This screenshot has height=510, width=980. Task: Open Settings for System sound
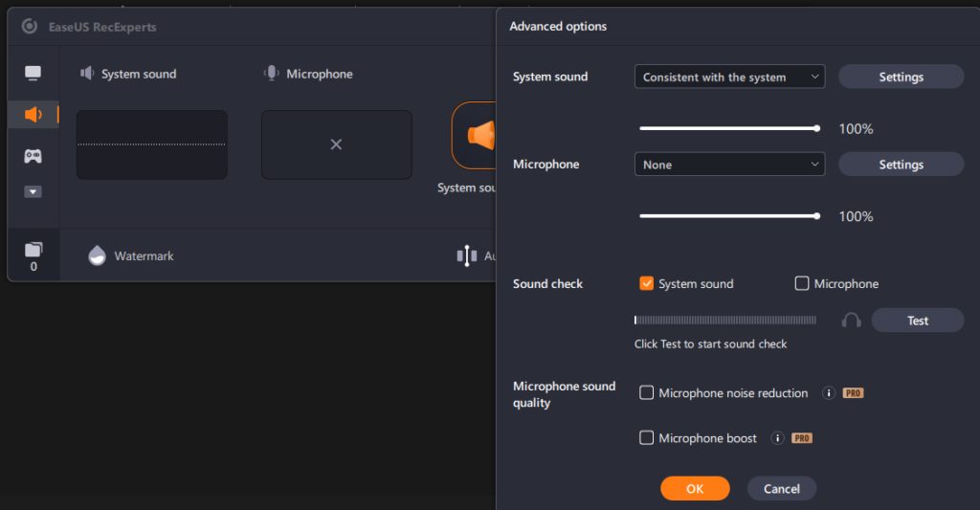pos(901,77)
